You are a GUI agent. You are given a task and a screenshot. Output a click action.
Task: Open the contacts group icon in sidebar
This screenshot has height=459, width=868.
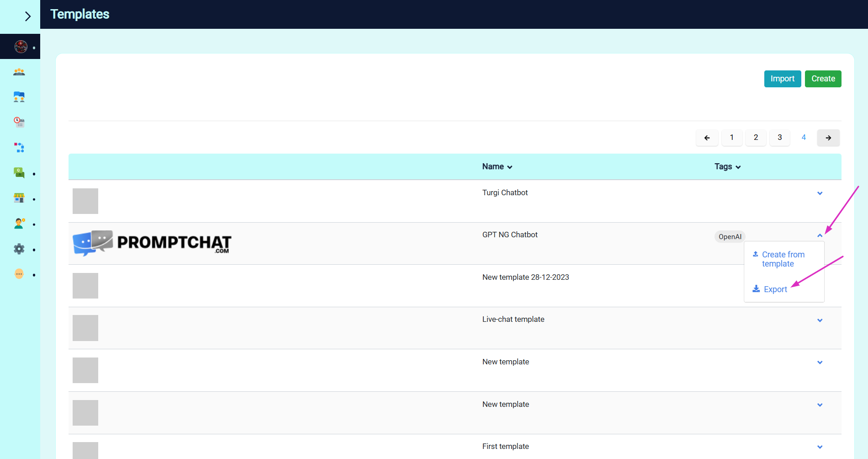pos(19,72)
